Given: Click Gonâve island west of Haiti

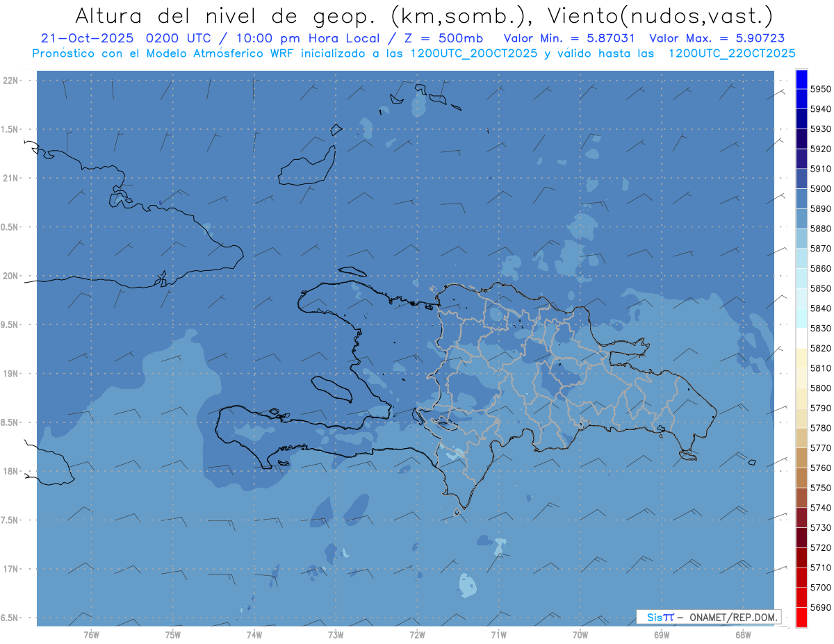Looking at the screenshot, I should tap(332, 388).
